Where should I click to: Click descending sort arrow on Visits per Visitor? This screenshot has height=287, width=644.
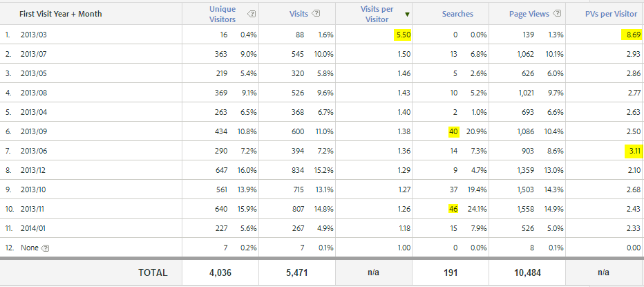[x=407, y=13]
